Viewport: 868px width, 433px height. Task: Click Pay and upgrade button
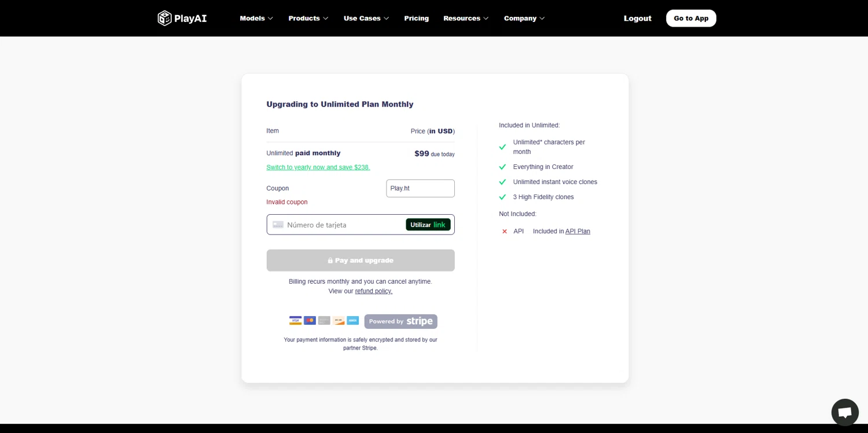point(361,260)
